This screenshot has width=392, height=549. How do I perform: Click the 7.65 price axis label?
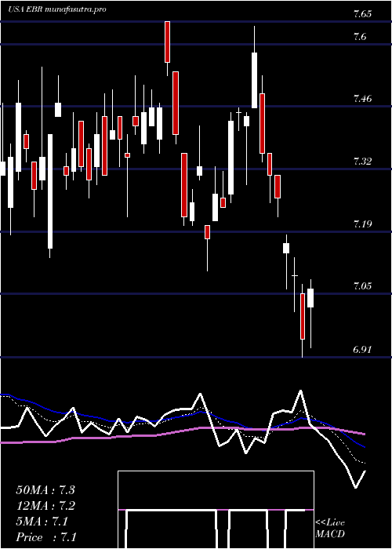362,14
